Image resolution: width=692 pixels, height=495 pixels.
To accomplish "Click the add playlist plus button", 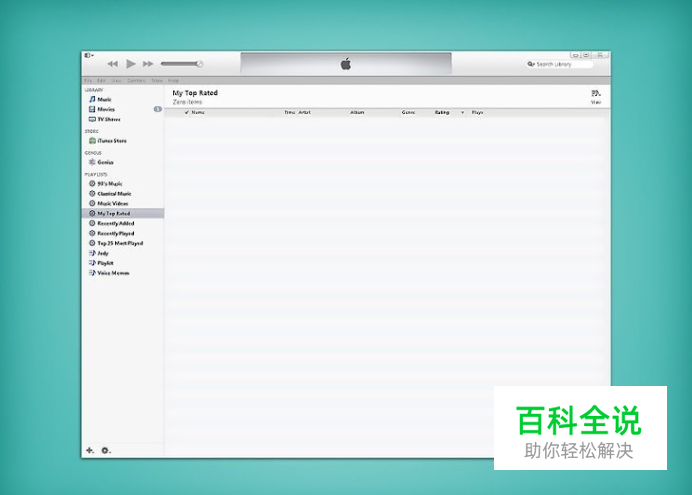I will (90, 450).
